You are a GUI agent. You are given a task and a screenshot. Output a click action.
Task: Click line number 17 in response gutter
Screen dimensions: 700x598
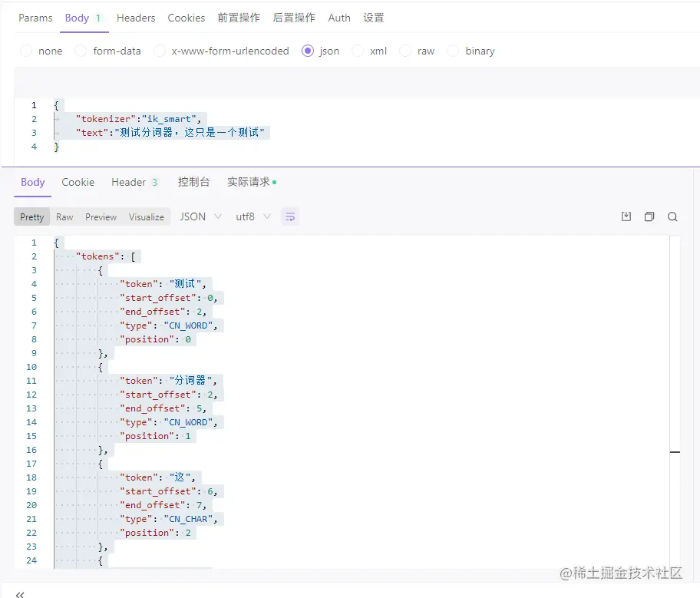[x=31, y=464]
